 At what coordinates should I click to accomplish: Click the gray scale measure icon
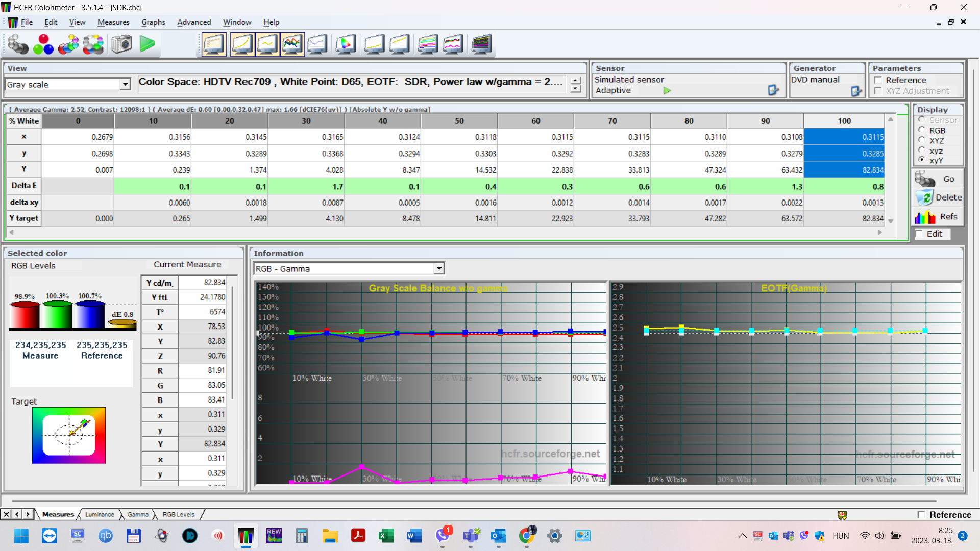18,44
